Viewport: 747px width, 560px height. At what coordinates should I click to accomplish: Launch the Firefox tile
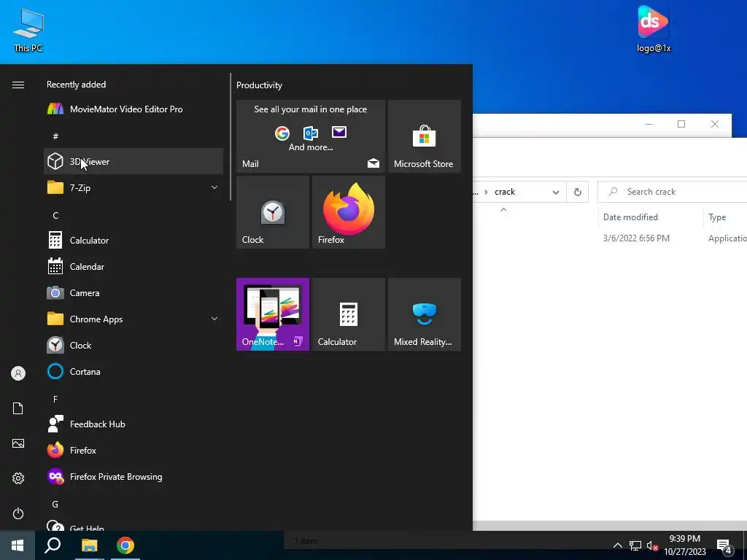(x=349, y=212)
